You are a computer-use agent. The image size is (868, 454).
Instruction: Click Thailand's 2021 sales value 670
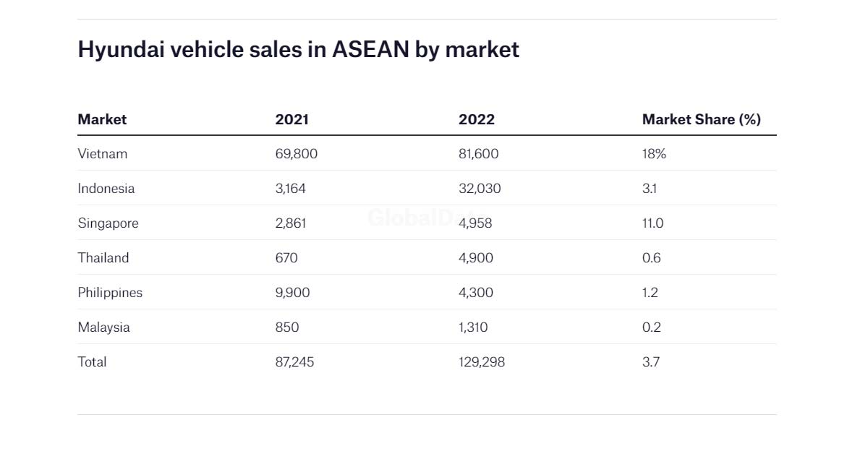pyautogui.click(x=286, y=258)
